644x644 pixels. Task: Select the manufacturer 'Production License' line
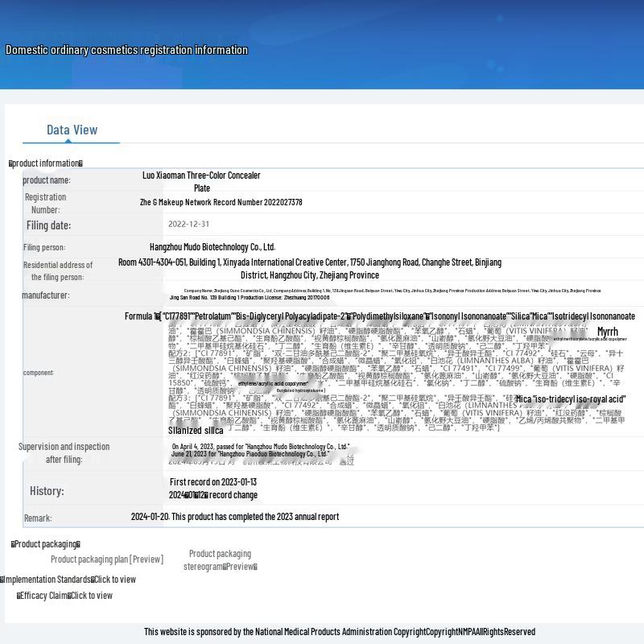[x=250, y=297]
